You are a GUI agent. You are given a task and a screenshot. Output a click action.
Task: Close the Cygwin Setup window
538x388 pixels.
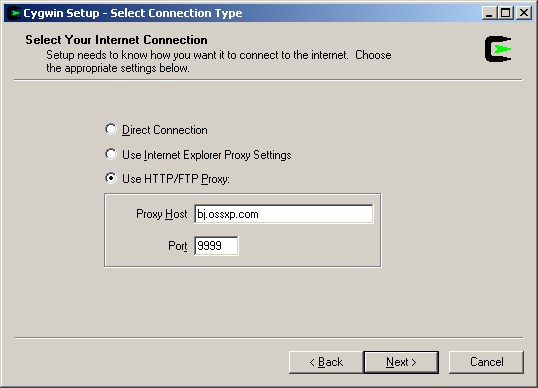[x=524, y=13]
